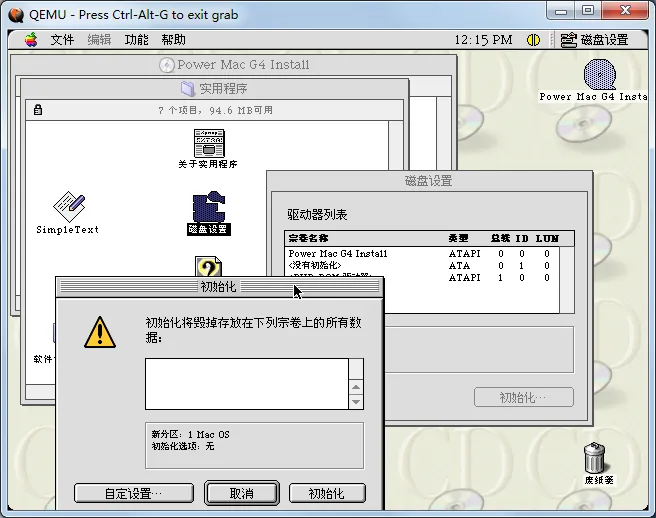Click the QEMU penguin icon in title bar
This screenshot has height=518, width=656.
coord(16,15)
